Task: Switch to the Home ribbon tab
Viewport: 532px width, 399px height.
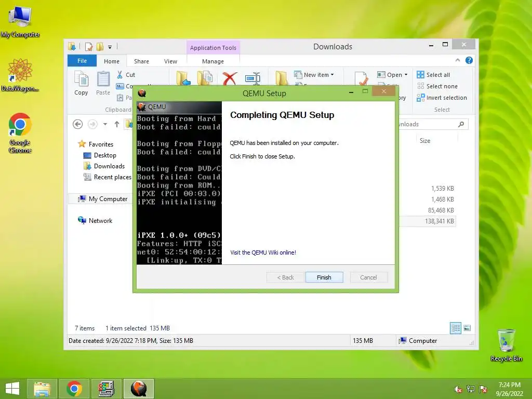Action: pos(112,61)
